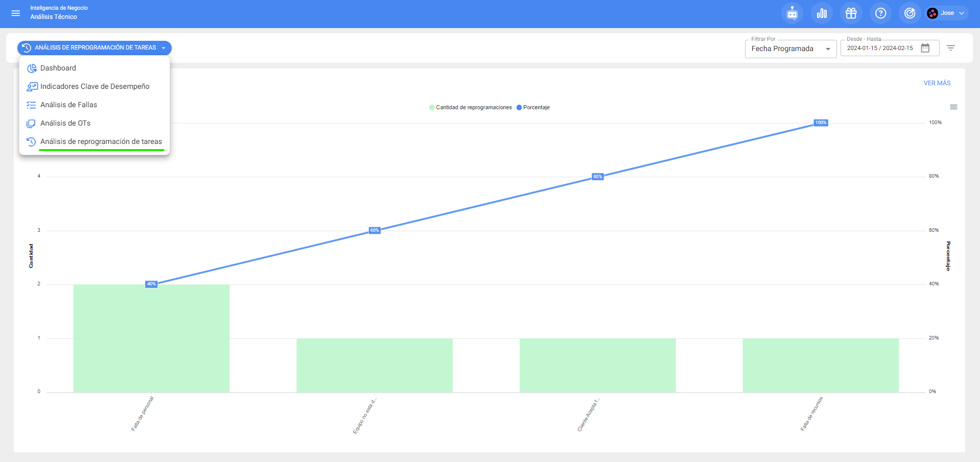
Task: Select Indicadores Clave de Desempeño menu item
Action: click(95, 87)
